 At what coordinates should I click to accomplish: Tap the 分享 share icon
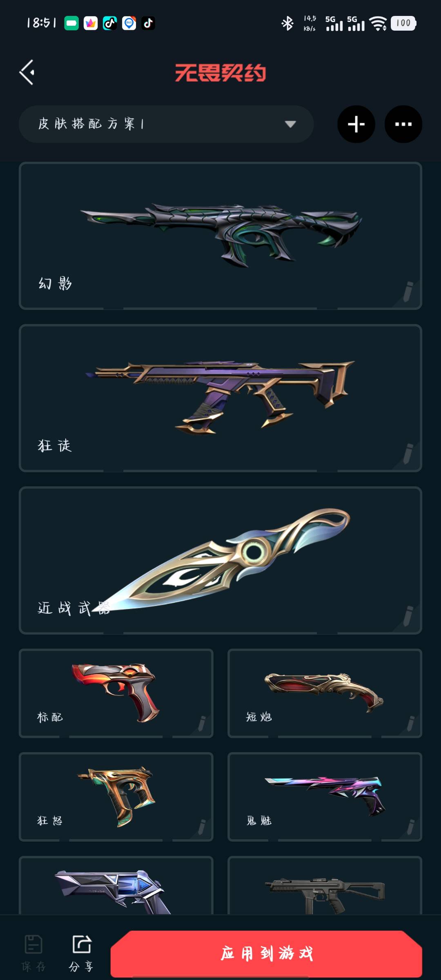81,953
